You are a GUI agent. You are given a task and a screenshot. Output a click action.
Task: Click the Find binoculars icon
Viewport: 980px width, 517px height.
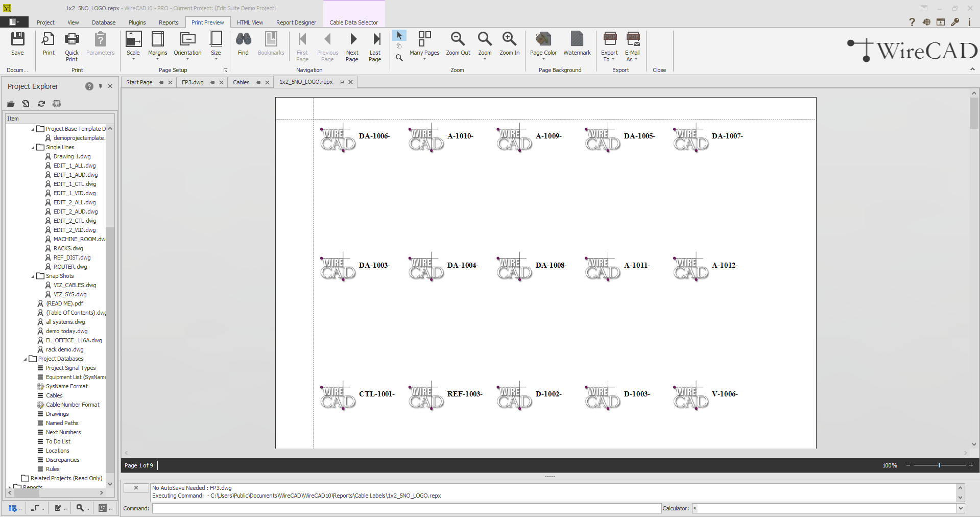click(243, 39)
